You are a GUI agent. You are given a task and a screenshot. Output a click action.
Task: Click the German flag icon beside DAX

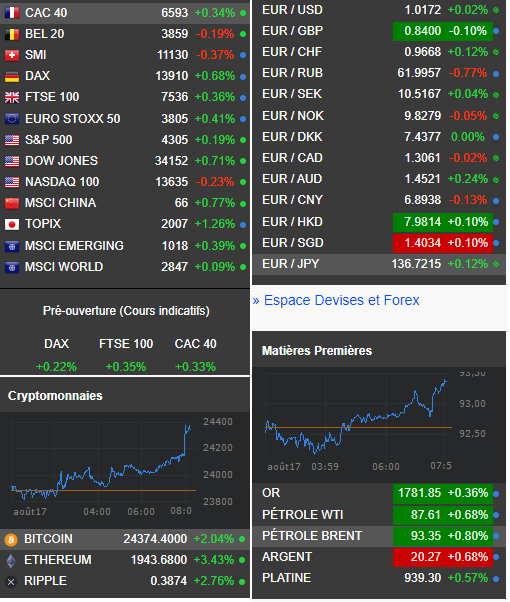tap(12, 76)
